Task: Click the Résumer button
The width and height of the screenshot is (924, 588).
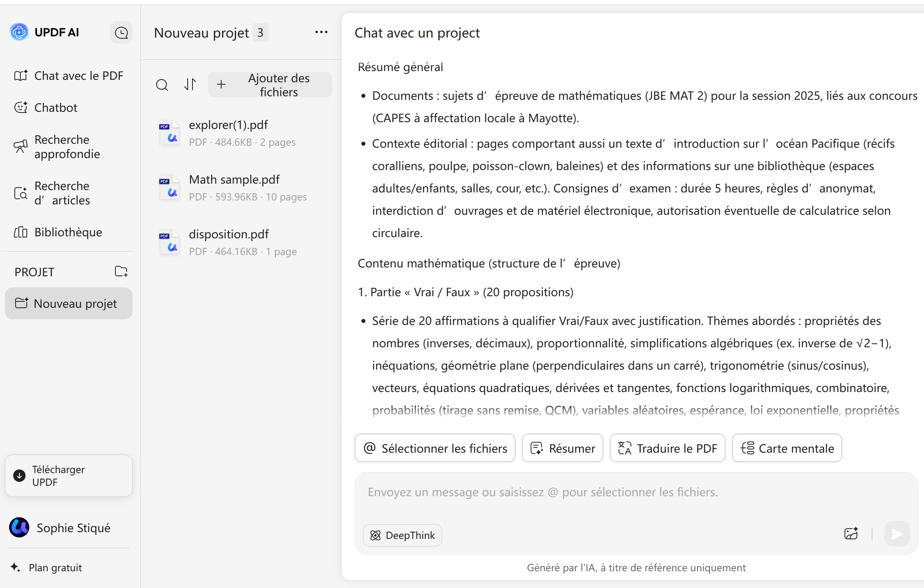Action: pos(562,448)
